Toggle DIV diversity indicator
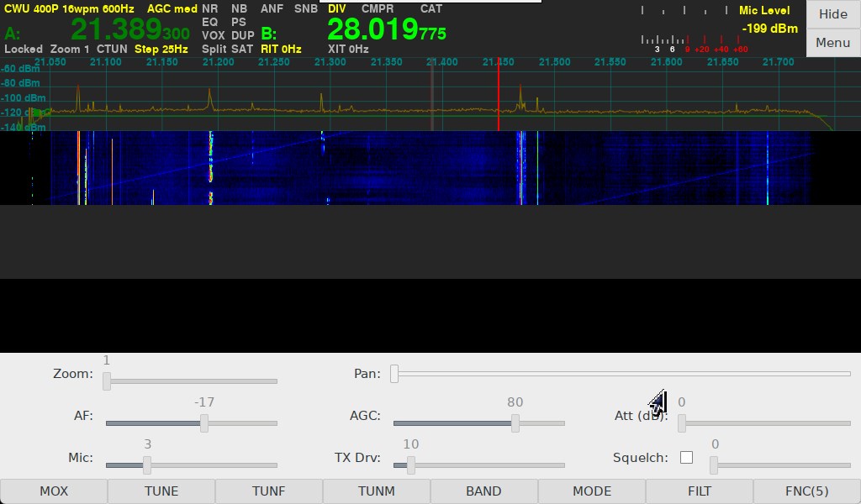The width and height of the screenshot is (861, 504). click(337, 8)
